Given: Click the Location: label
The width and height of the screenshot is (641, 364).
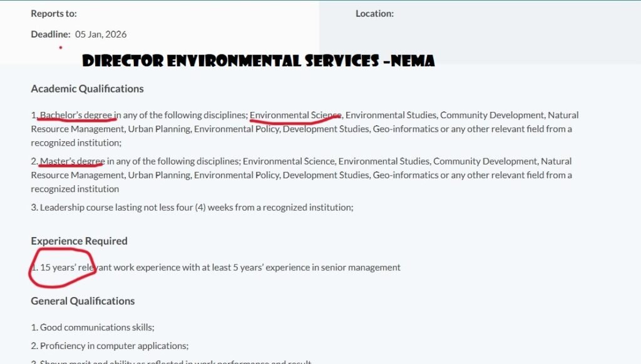Looking at the screenshot, I should 374,13.
